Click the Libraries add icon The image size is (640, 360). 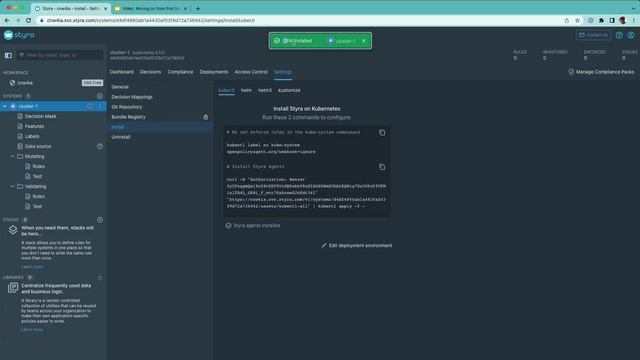click(x=100, y=278)
